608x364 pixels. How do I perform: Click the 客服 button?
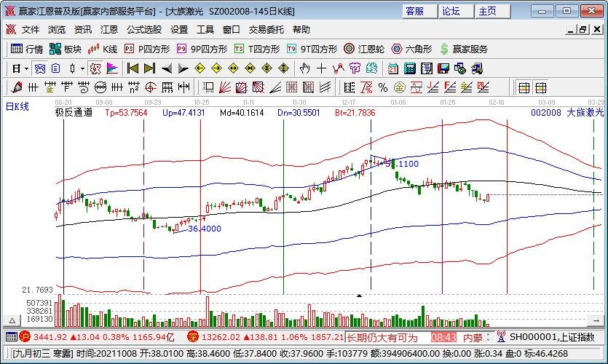(419, 11)
